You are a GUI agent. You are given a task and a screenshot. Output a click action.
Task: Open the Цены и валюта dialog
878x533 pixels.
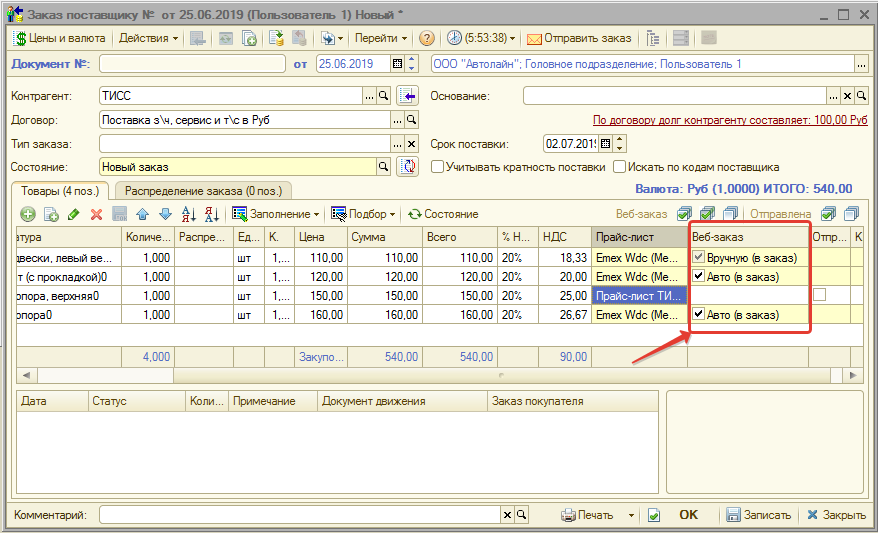[x=59, y=38]
